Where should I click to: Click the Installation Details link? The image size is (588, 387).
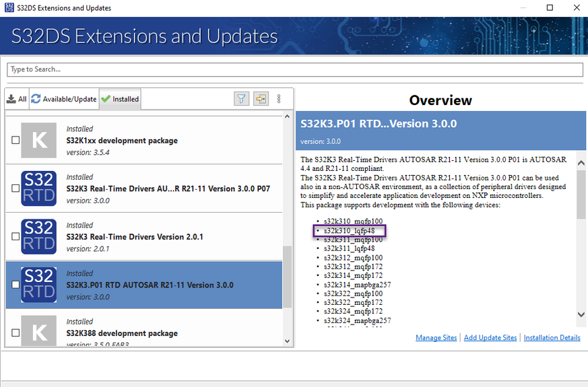coord(552,338)
